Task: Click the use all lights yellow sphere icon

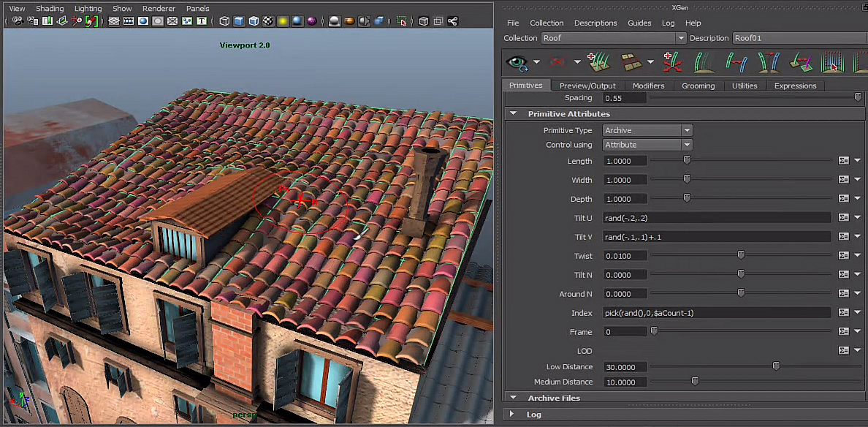Action: click(283, 22)
